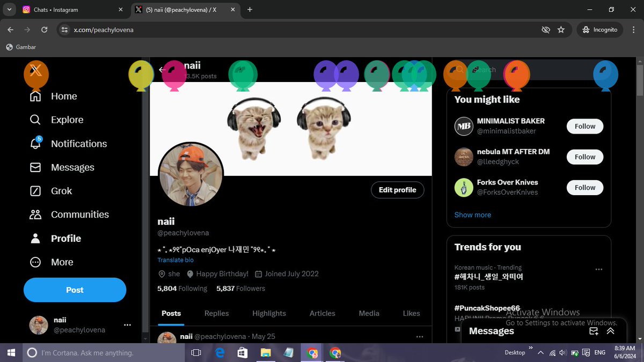This screenshot has width=644, height=362.
Task: Click the X logo at sidebar top
Action: [36, 70]
